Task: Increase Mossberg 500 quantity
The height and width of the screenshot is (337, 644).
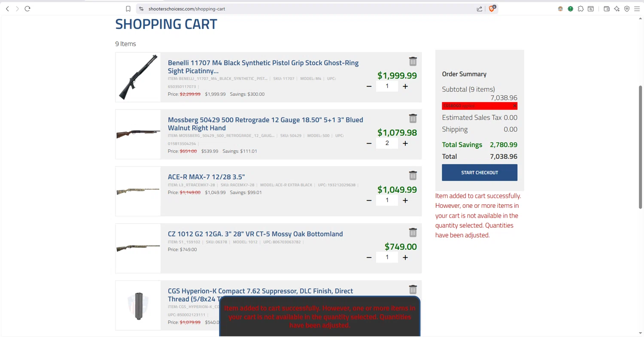Action: click(x=405, y=143)
